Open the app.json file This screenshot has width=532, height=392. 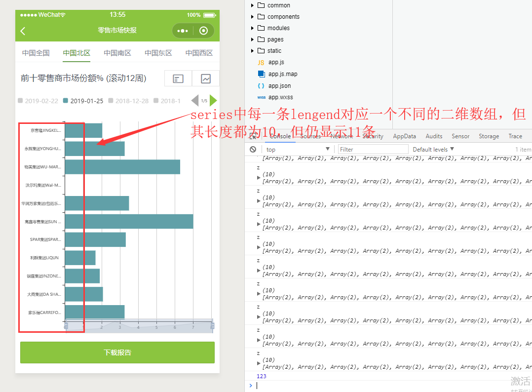(279, 86)
